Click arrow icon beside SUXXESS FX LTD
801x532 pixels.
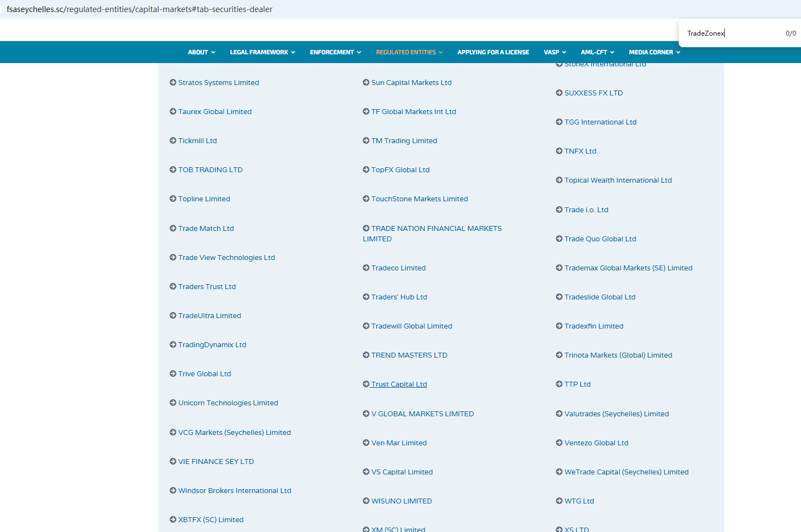tap(559, 93)
